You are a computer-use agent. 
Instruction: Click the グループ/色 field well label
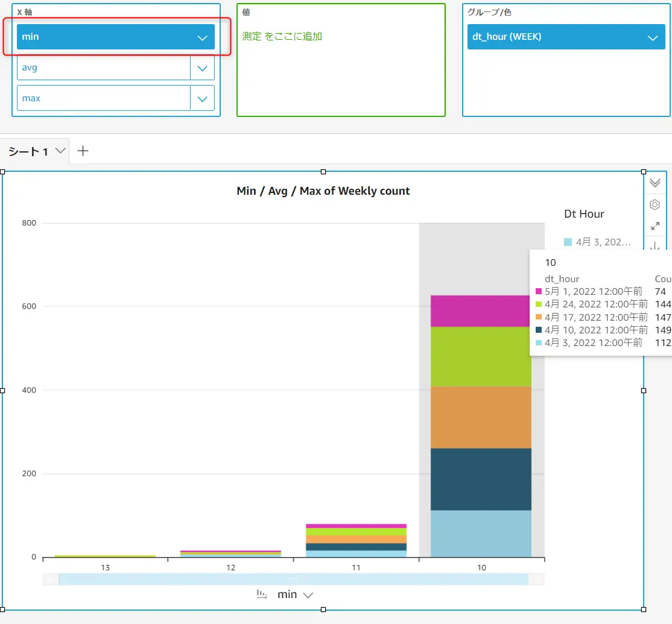pos(489,12)
